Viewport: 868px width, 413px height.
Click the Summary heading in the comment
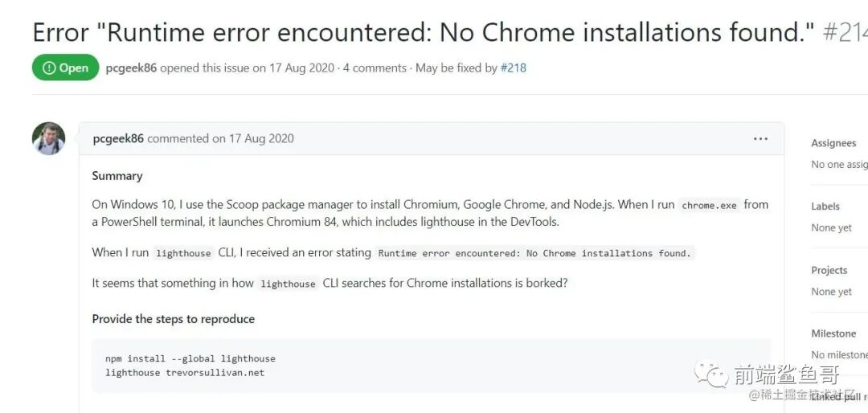[x=117, y=176]
